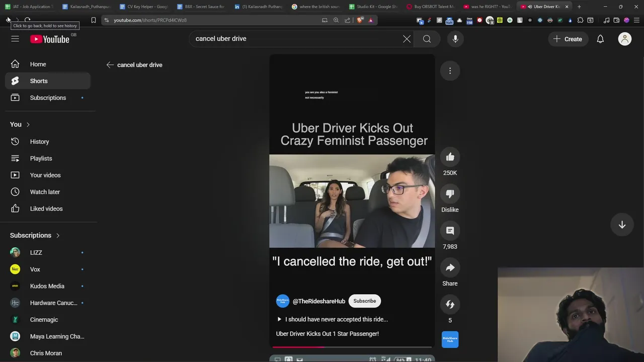Click the magnifier search button

tap(427, 39)
